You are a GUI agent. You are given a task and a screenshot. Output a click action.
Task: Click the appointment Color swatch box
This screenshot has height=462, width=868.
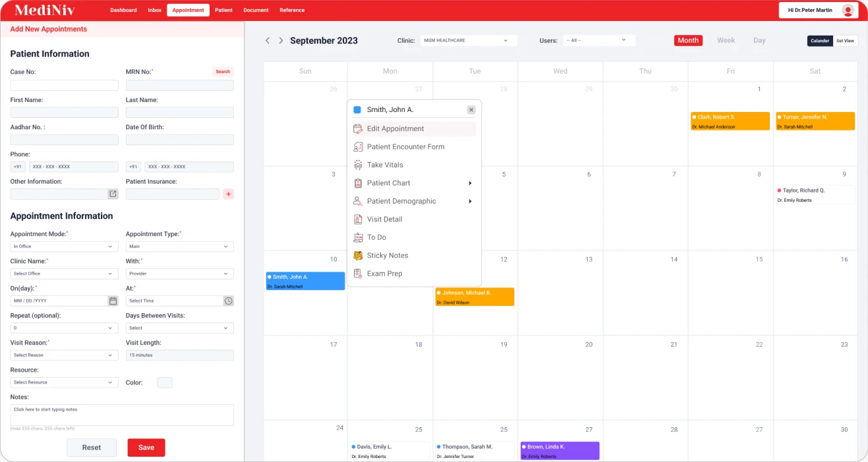pyautogui.click(x=165, y=382)
